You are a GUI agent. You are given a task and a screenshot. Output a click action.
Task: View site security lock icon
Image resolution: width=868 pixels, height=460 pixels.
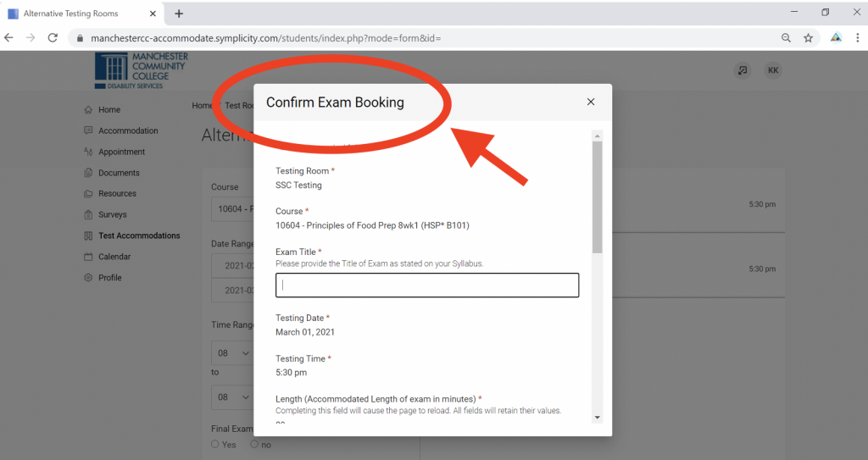coord(81,38)
